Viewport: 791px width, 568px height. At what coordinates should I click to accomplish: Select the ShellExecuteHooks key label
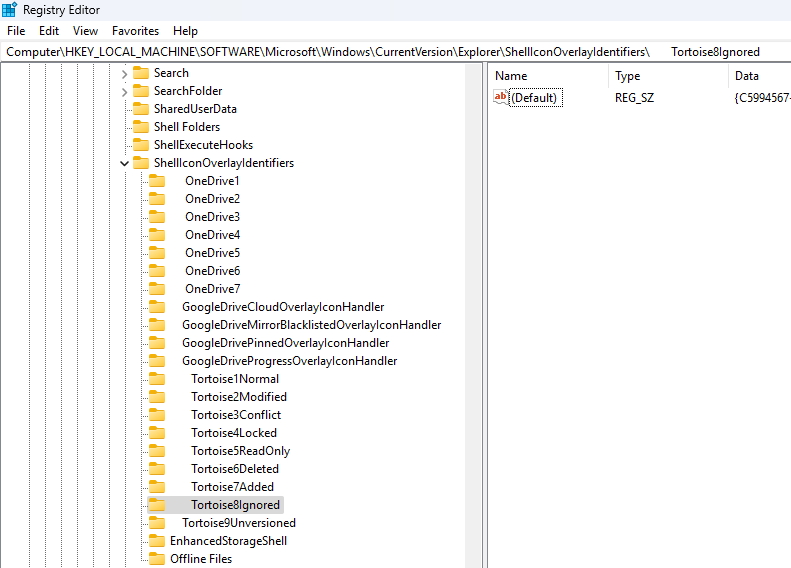[203, 145]
